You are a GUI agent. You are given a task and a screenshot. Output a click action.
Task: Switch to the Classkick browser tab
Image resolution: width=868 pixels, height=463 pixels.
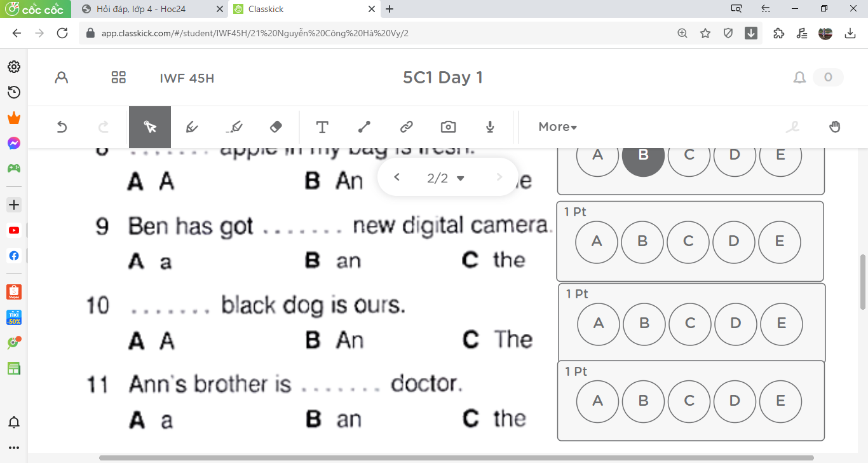(304, 9)
